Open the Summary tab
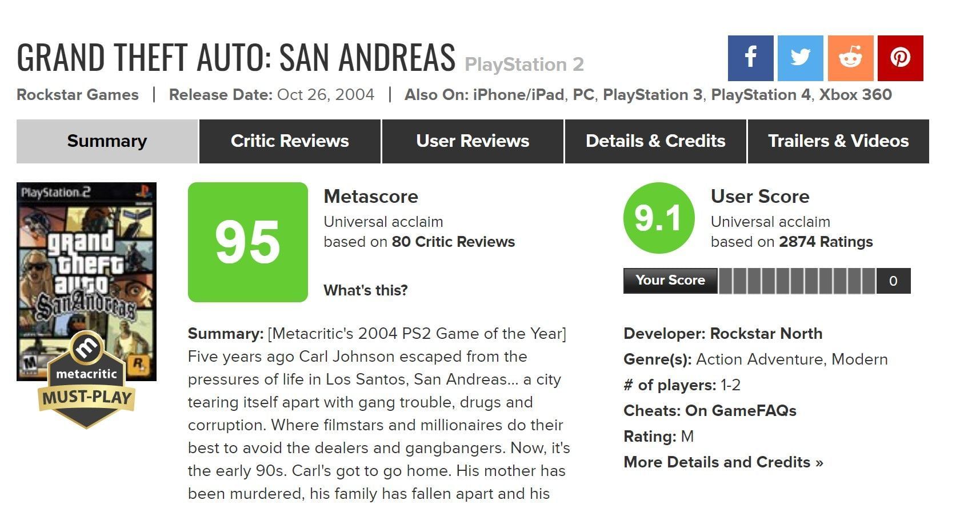The height and width of the screenshot is (508, 980). 107,141
